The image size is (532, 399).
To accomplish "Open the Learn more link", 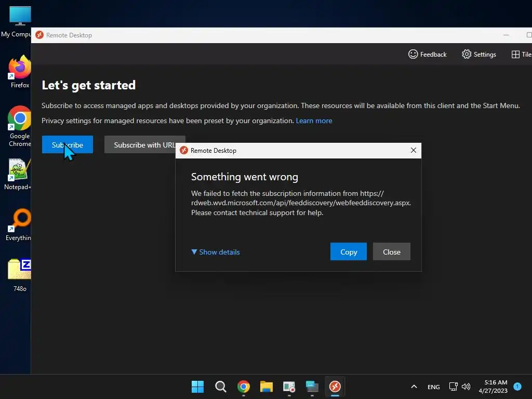I will [314, 121].
